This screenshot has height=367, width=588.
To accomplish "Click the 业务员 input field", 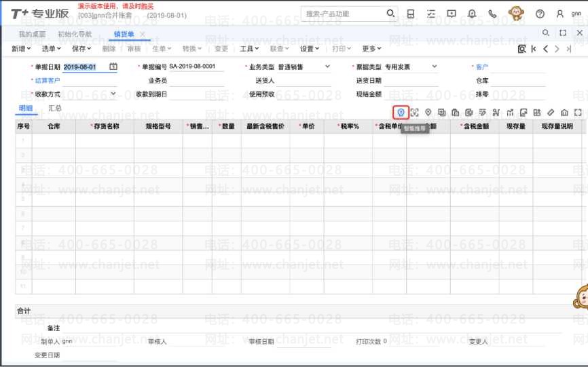I will (196, 81).
